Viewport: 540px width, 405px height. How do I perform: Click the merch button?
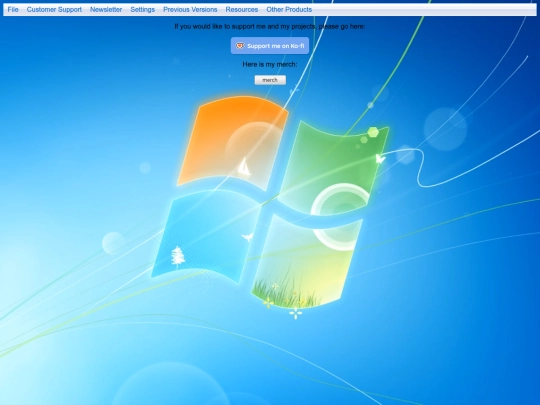270,80
